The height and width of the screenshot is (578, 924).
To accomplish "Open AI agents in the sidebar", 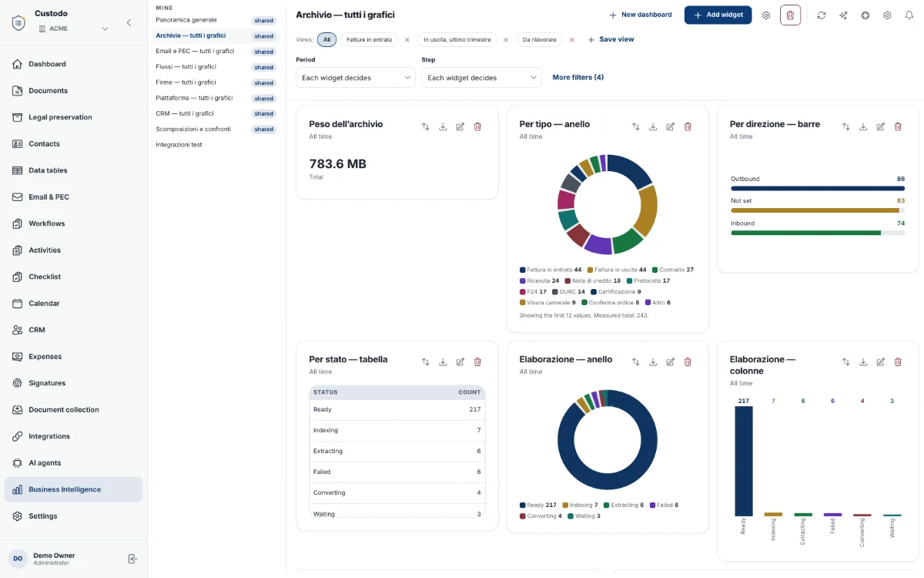I will [73, 463].
